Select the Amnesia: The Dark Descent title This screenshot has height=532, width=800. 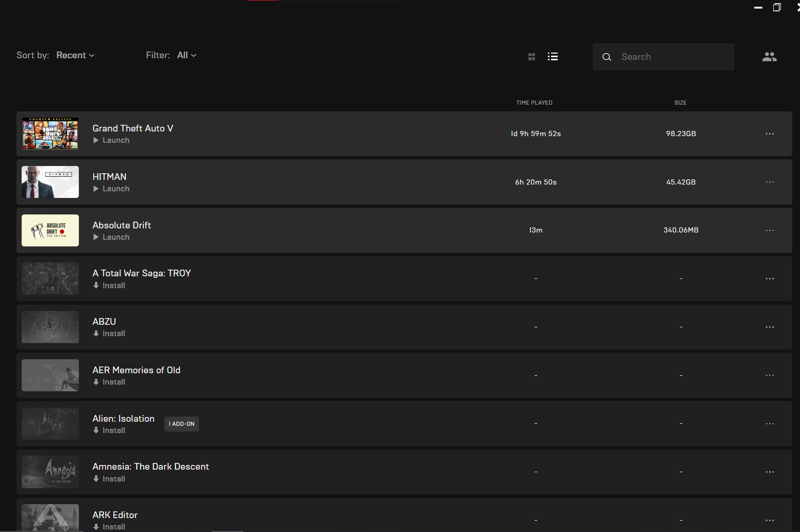point(151,467)
